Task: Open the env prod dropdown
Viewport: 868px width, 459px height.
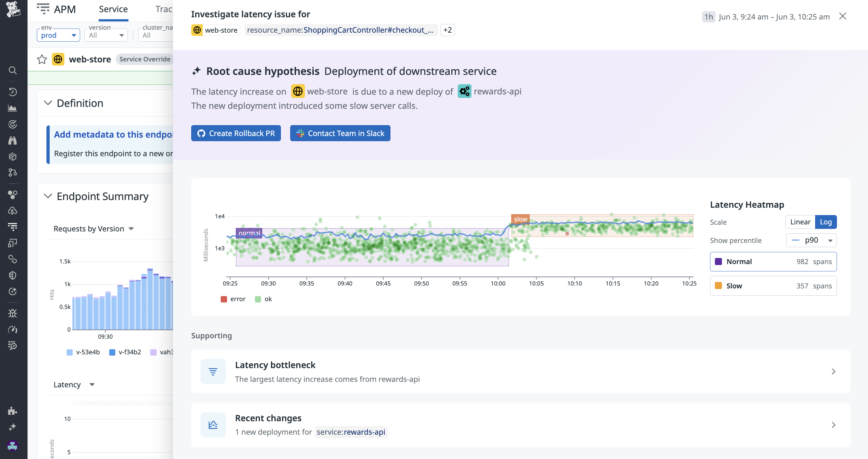Action: (x=58, y=35)
